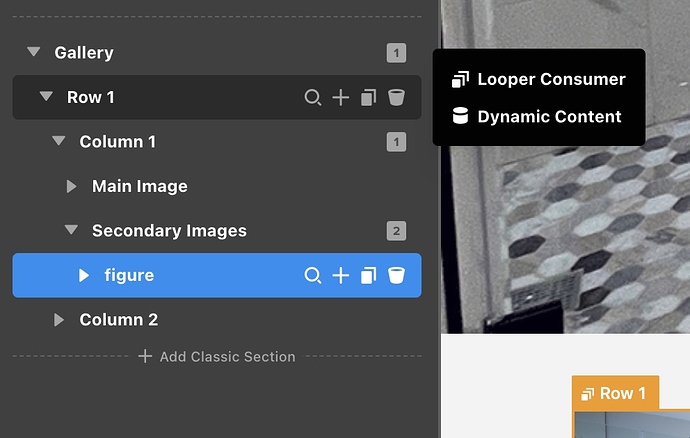The image size is (690, 438).
Task: Collapse the Gallery section arrow
Action: click(x=34, y=52)
